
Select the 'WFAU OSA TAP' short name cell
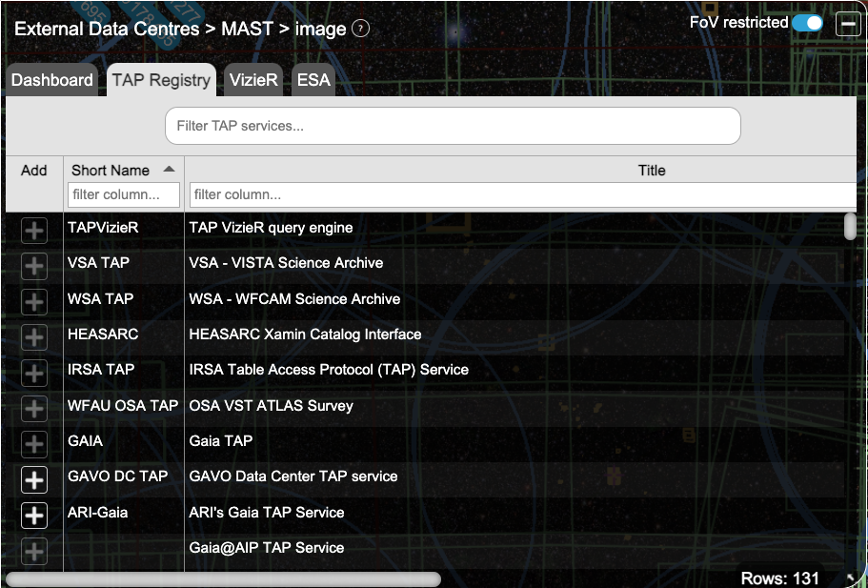click(x=123, y=405)
